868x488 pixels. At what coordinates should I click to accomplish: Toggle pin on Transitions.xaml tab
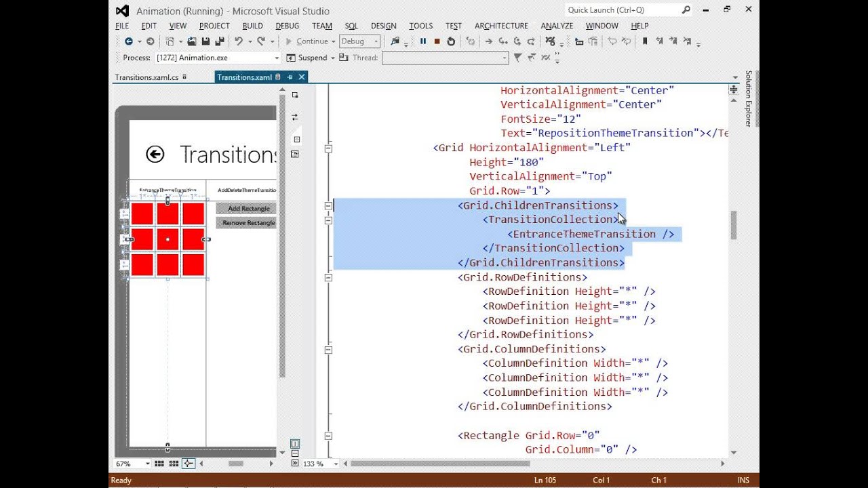[290, 77]
